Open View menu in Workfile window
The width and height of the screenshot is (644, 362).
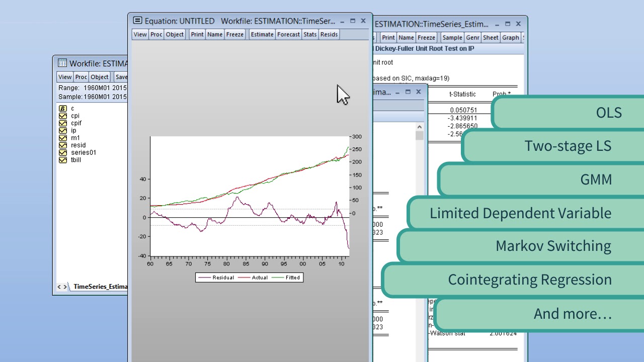coord(65,77)
